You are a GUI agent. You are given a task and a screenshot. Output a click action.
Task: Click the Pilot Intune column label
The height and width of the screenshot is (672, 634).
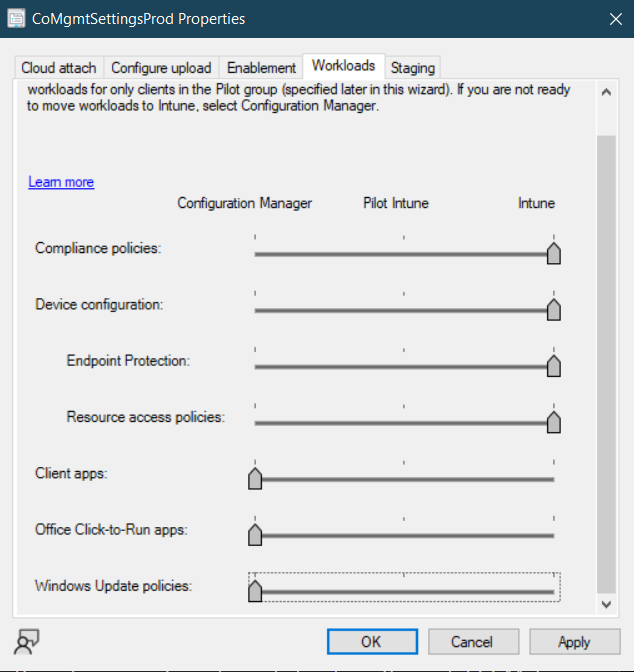(396, 203)
